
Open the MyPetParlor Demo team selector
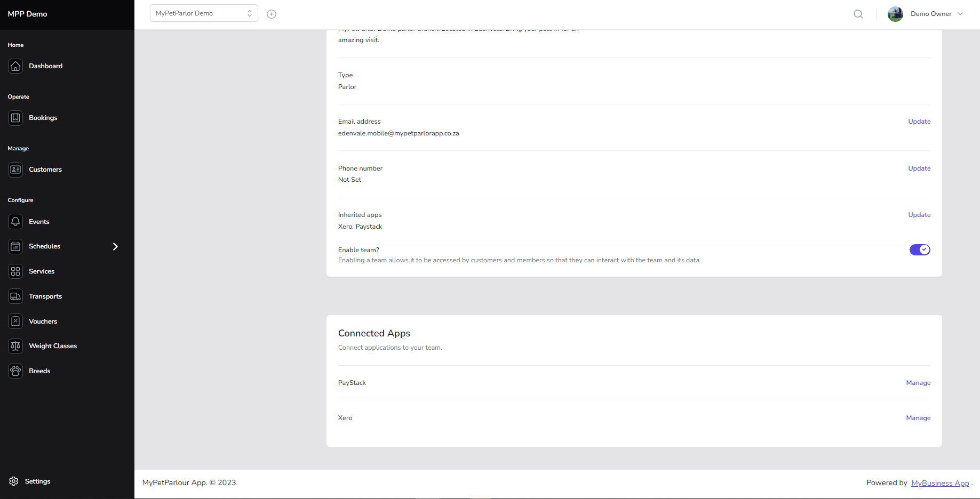pos(204,13)
